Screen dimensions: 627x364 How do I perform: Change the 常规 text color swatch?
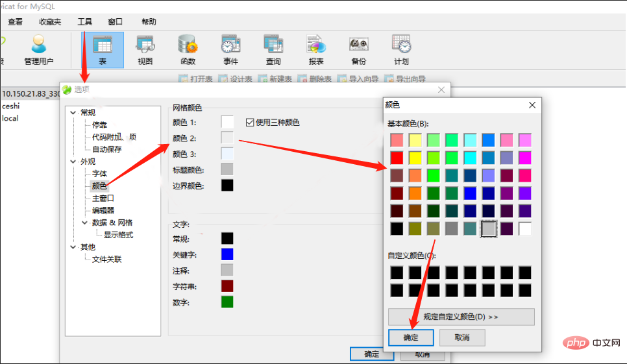click(227, 239)
